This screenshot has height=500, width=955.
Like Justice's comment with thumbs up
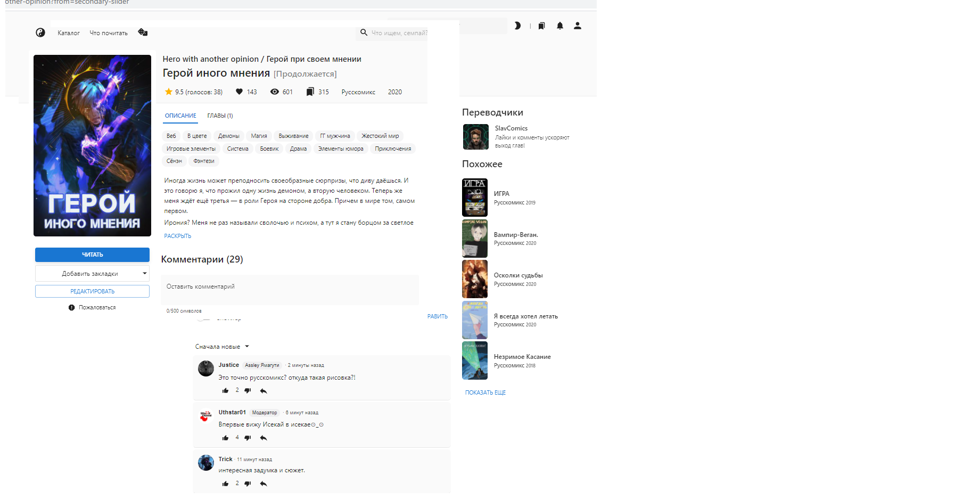coord(225,391)
